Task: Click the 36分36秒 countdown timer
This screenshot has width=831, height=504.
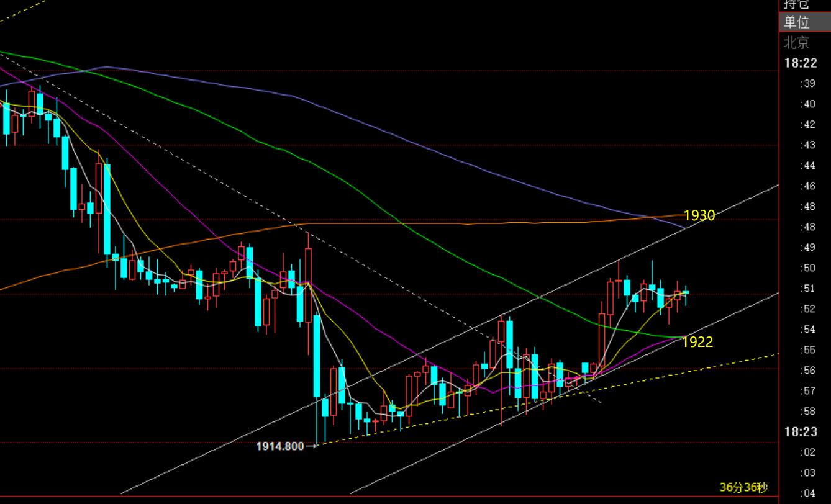Action: (743, 487)
